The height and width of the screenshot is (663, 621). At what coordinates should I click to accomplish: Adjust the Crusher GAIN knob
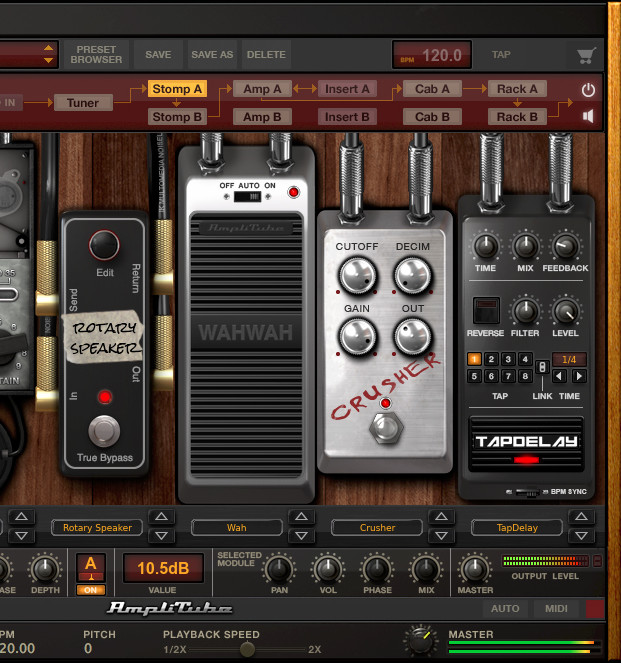click(357, 337)
